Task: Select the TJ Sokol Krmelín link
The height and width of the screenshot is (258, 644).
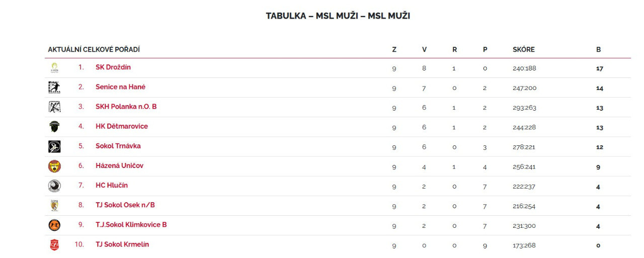Action: [122, 244]
